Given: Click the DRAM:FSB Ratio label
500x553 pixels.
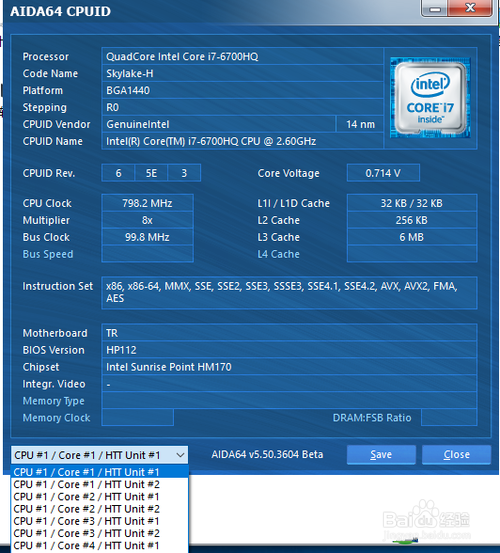Looking at the screenshot, I should (x=372, y=418).
